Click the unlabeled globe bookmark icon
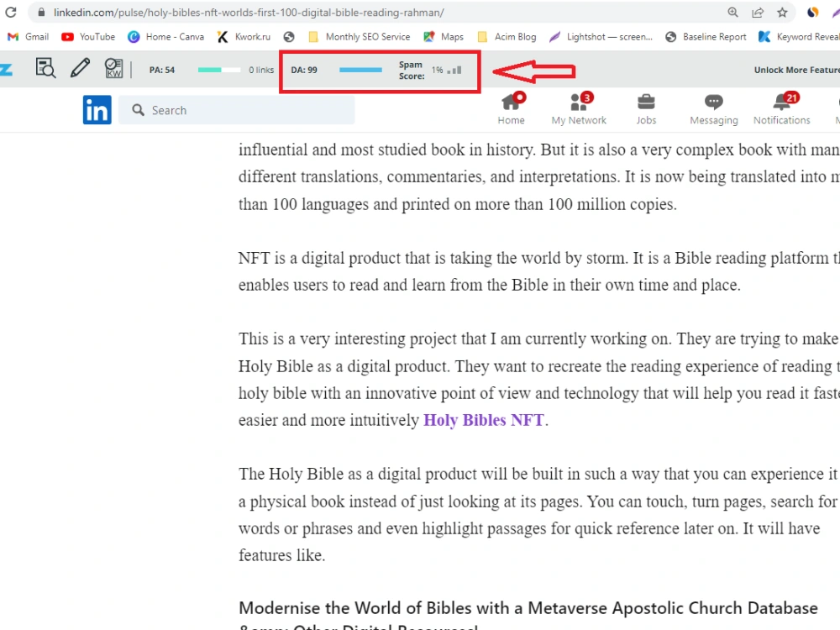The width and height of the screenshot is (840, 630). click(x=289, y=36)
